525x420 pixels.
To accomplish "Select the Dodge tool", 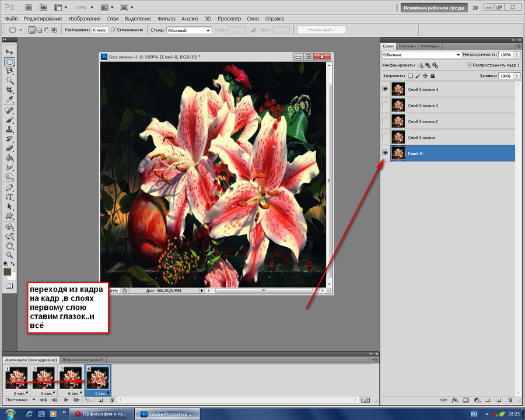I will tap(9, 177).
